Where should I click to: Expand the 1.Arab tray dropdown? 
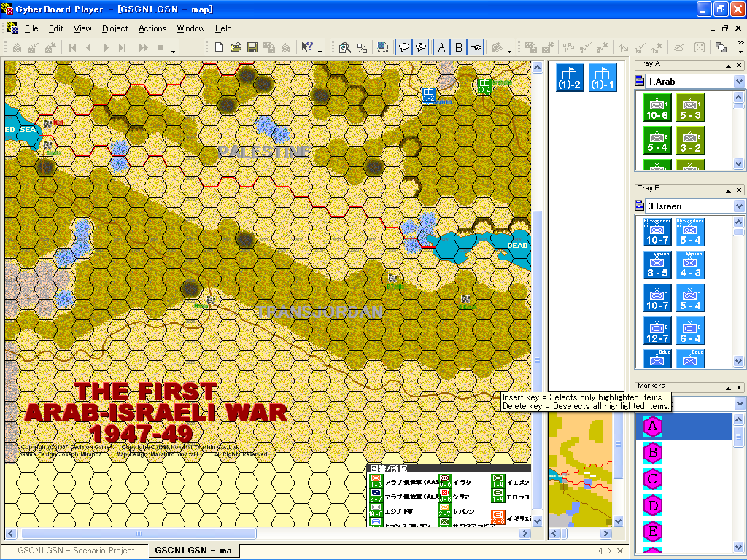pos(739,82)
